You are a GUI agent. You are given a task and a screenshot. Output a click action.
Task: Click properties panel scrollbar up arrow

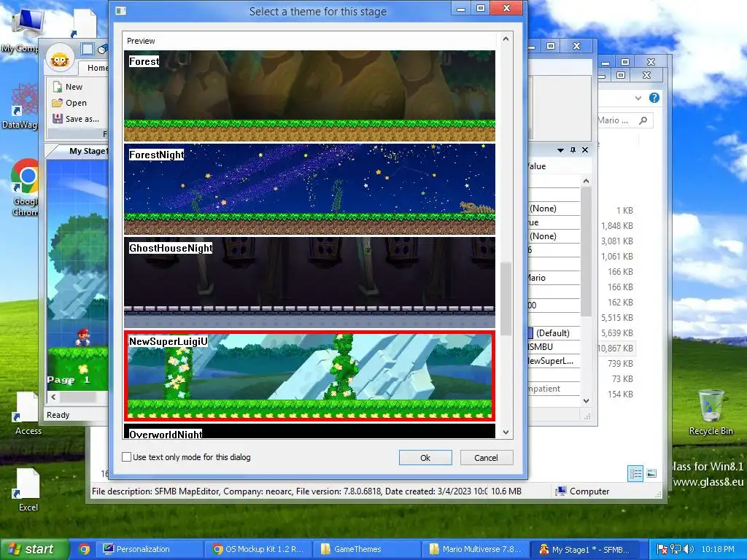coord(586,181)
